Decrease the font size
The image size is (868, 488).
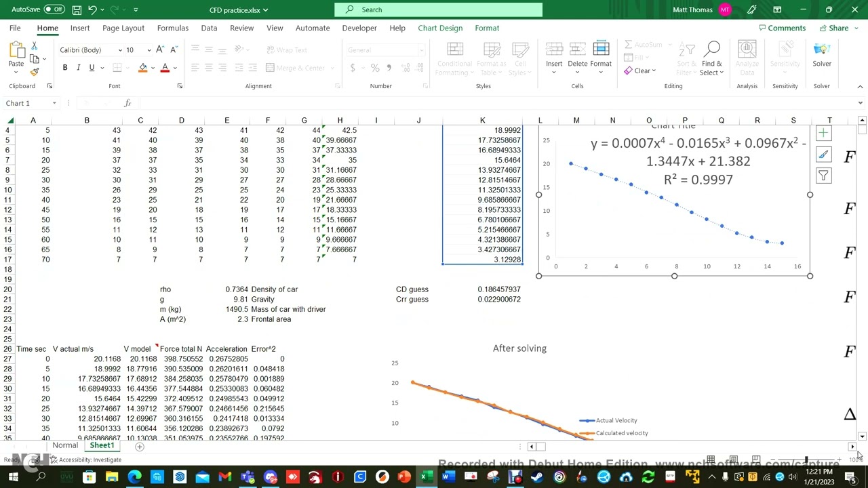point(174,49)
